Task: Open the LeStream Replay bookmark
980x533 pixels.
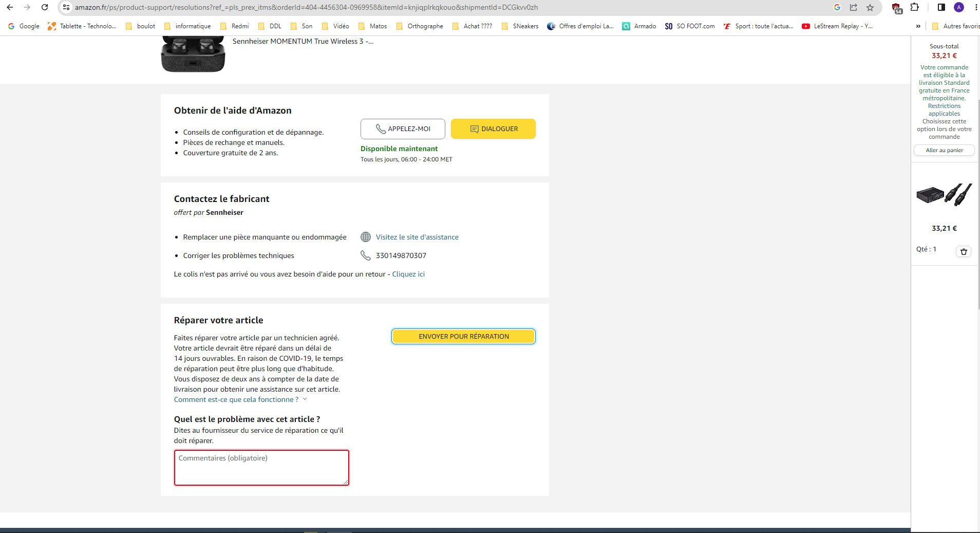Action: click(837, 26)
